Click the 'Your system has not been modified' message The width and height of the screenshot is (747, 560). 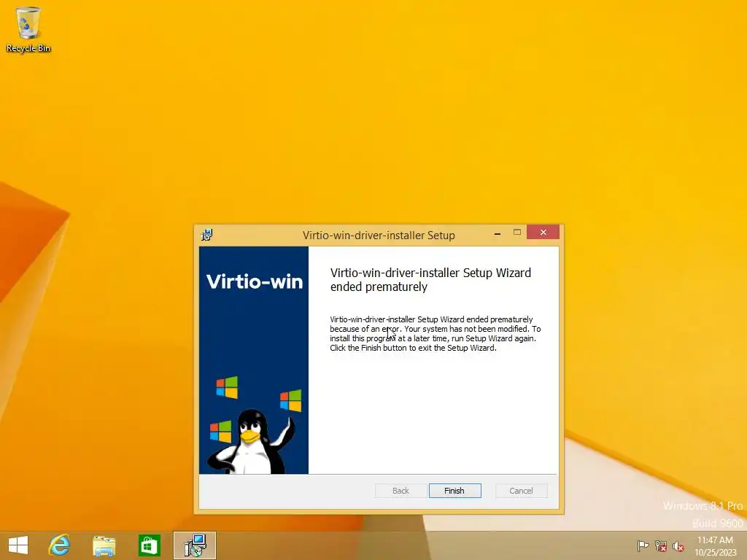point(466,329)
